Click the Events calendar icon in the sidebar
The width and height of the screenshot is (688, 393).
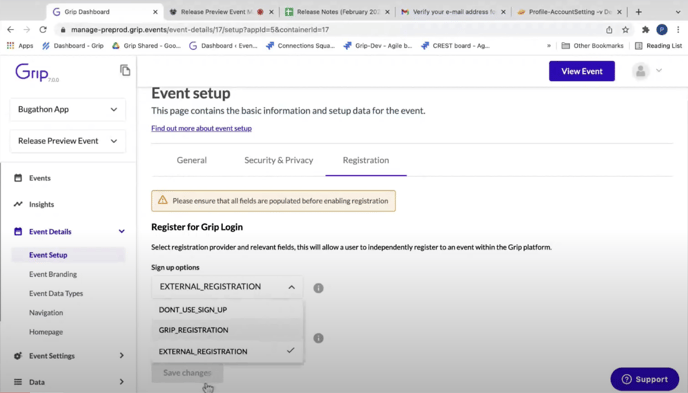click(x=18, y=178)
